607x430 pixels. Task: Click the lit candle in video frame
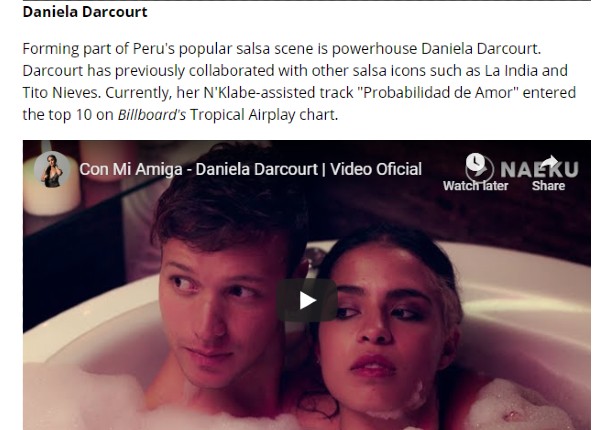[51, 192]
